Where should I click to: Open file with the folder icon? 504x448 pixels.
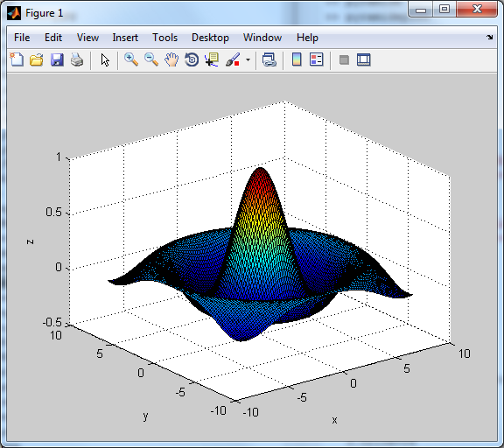[x=37, y=59]
